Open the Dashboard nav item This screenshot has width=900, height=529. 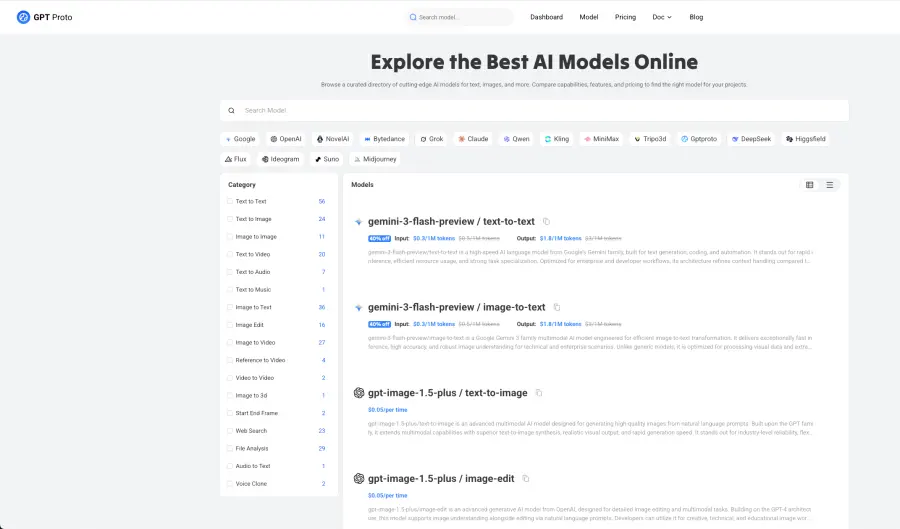(546, 17)
